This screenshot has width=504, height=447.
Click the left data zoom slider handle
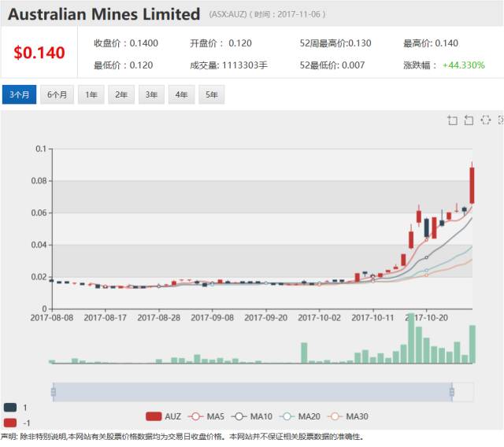click(x=54, y=392)
